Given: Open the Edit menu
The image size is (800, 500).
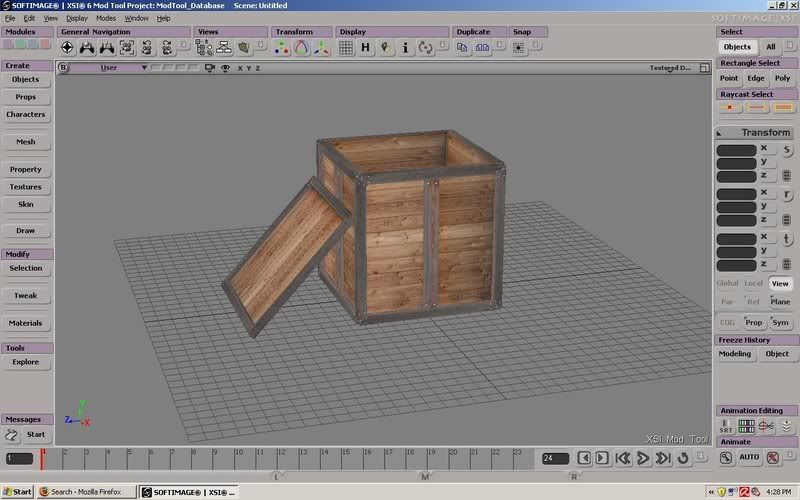Looking at the screenshot, I should [x=30, y=18].
